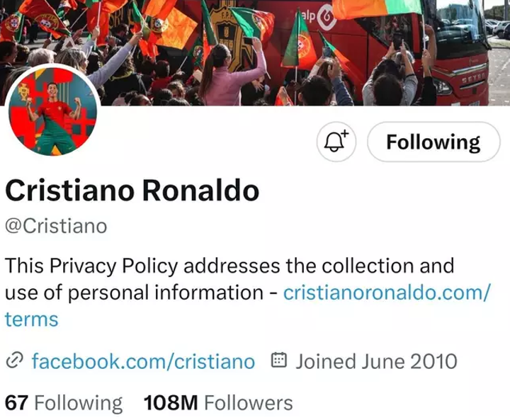View the 67 Following list
This screenshot has height=420, width=510.
(x=64, y=403)
